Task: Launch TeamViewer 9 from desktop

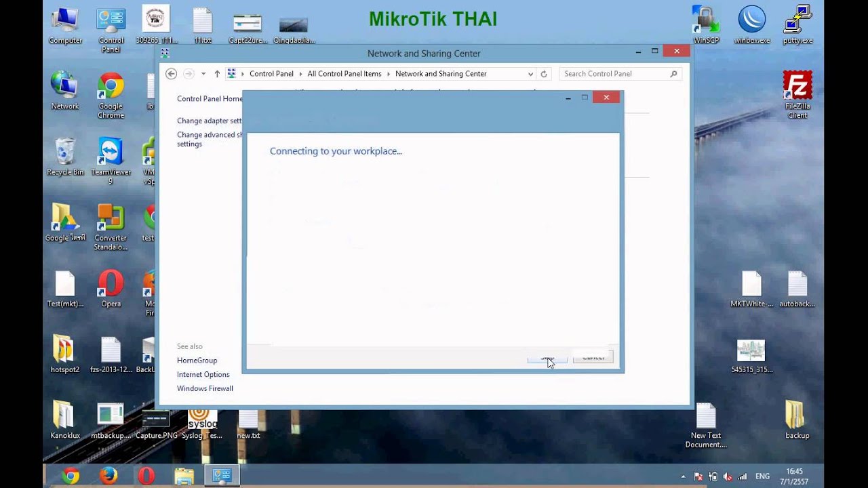Action: pos(111,161)
